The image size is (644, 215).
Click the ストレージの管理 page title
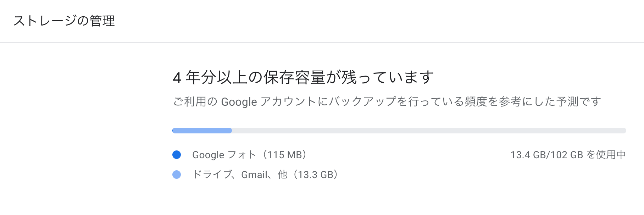[x=64, y=21]
